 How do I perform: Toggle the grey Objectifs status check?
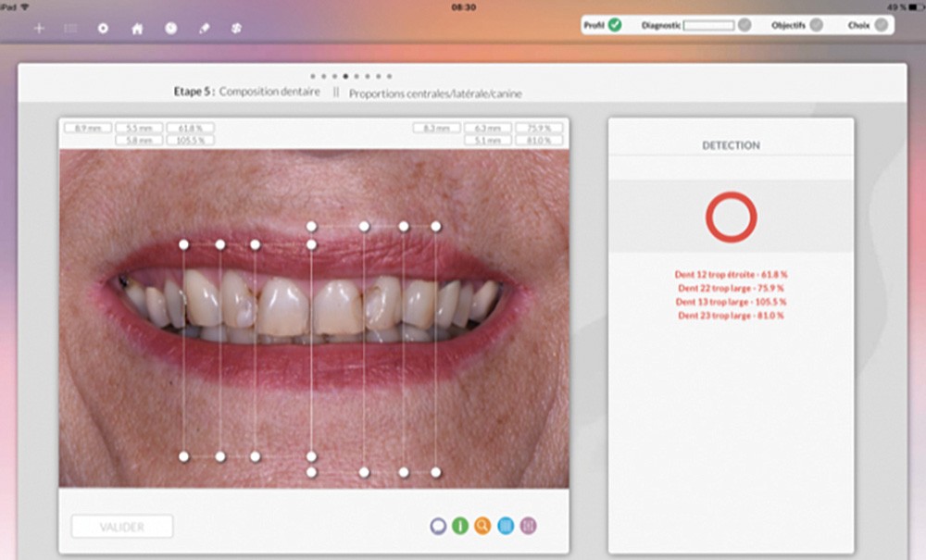click(x=816, y=25)
